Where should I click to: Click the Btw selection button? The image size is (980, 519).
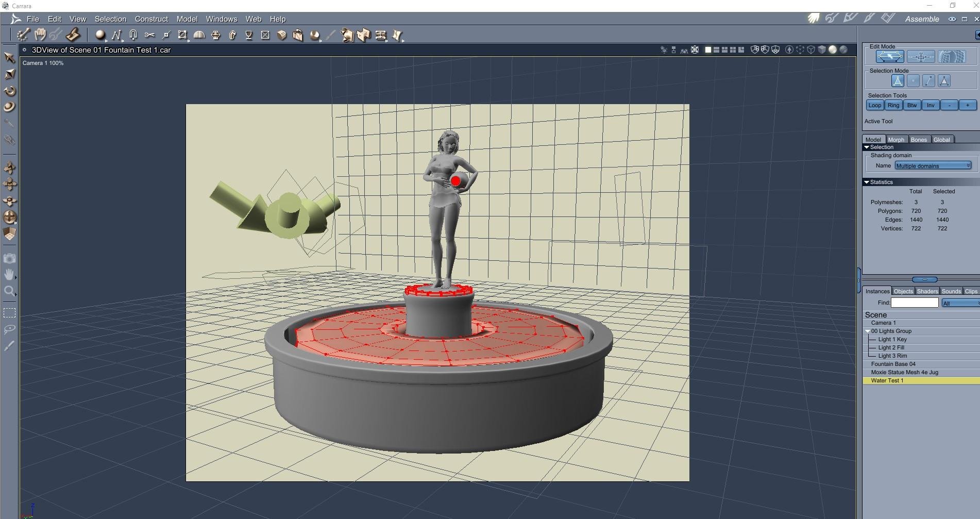[x=912, y=105]
